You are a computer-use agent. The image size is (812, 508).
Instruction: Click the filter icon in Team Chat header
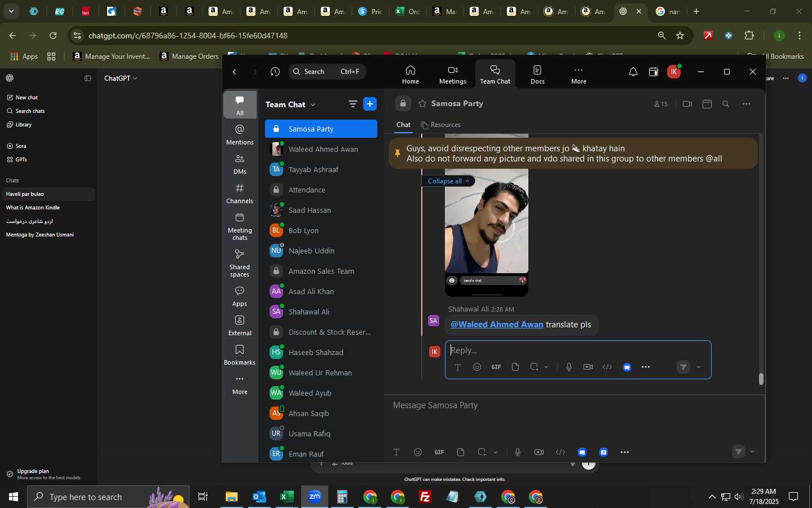353,104
